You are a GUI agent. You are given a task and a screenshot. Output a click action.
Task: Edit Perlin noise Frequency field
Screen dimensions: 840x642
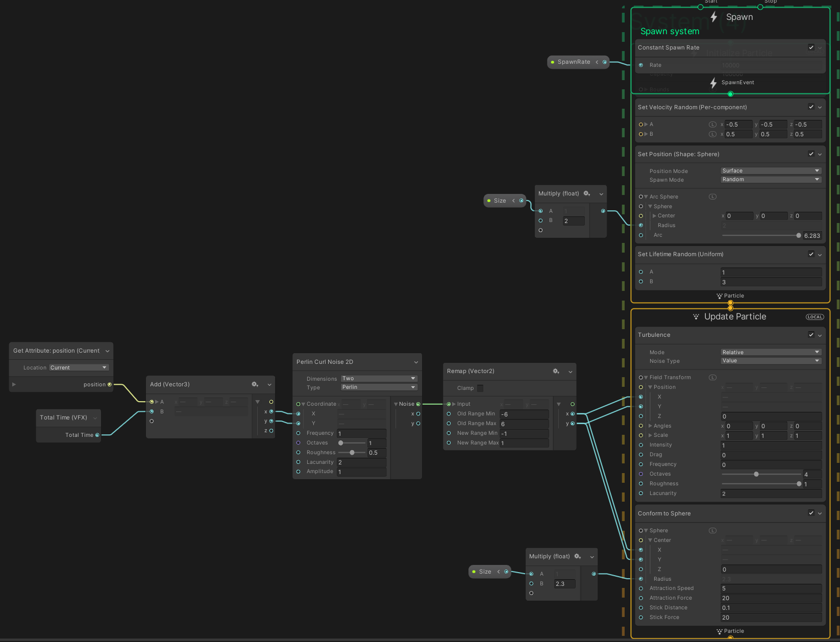(361, 434)
